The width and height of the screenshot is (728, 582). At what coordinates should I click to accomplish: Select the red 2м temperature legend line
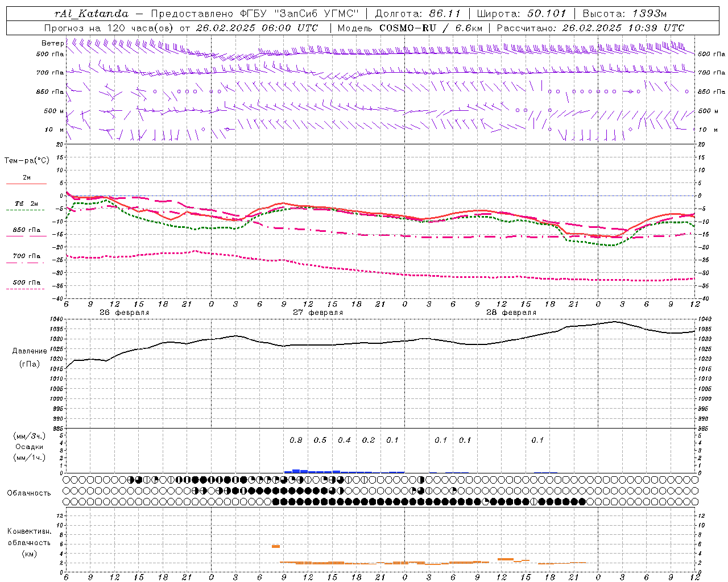tap(26, 184)
